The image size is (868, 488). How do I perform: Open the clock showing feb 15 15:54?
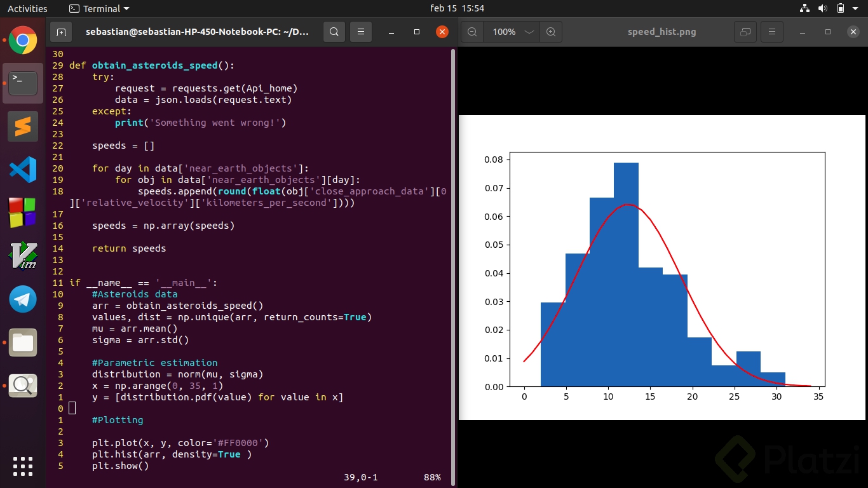pos(457,8)
